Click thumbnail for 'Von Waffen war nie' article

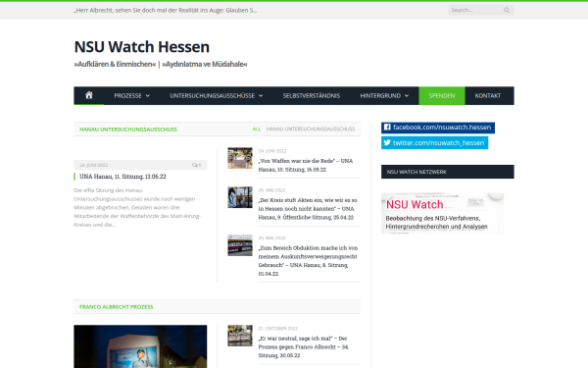click(240, 158)
